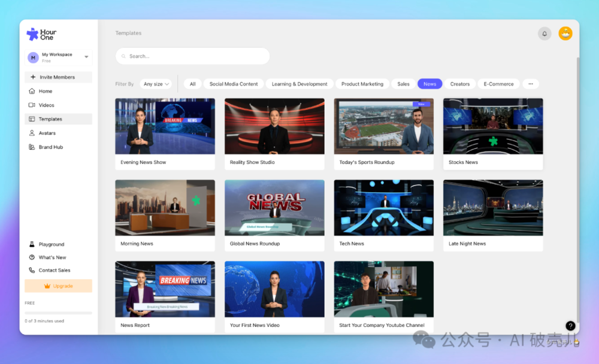Click Contact Sales link
The width and height of the screenshot is (599, 364).
(54, 270)
